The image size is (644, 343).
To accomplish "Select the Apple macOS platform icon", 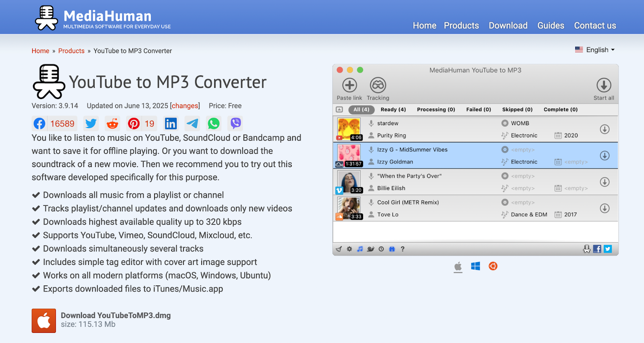I will [x=458, y=267].
